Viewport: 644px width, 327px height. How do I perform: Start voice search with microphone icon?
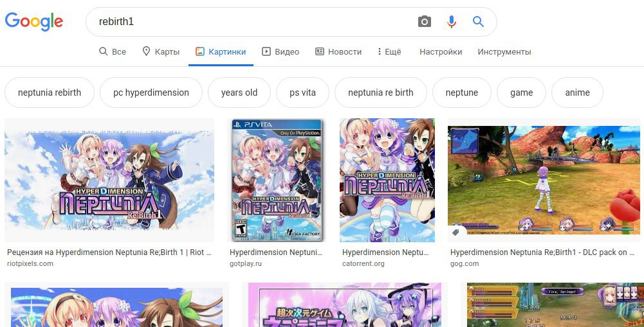tap(452, 21)
